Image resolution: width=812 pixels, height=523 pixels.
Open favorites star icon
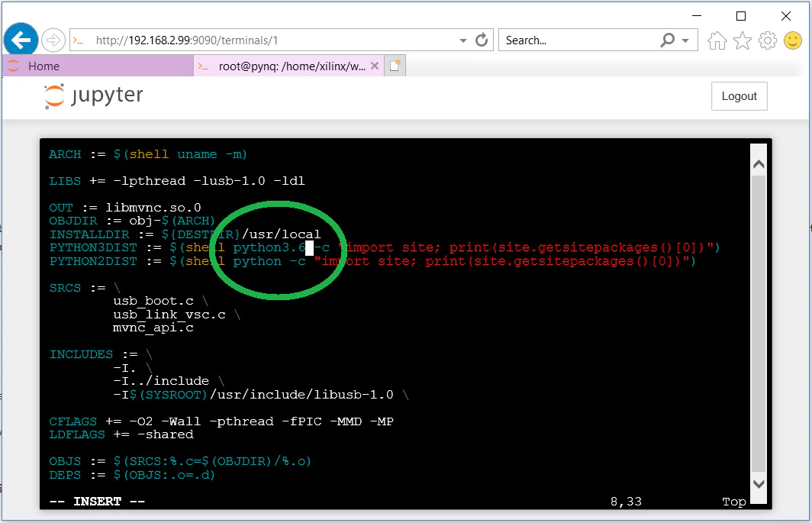pos(743,40)
